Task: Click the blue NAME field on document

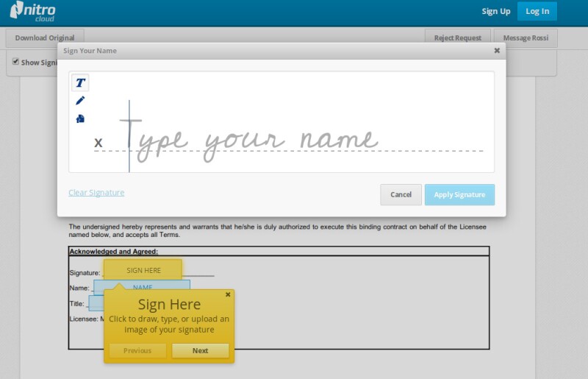Action: (143, 287)
